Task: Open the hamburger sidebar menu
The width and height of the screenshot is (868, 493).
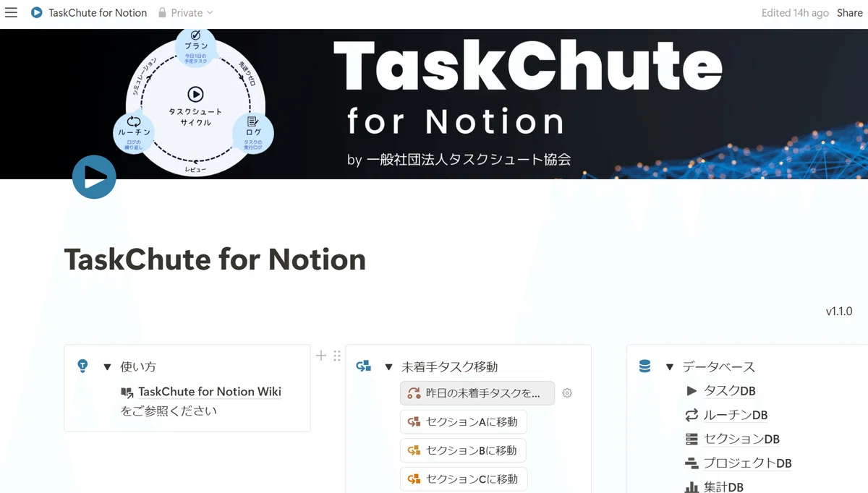Action: pos(11,12)
